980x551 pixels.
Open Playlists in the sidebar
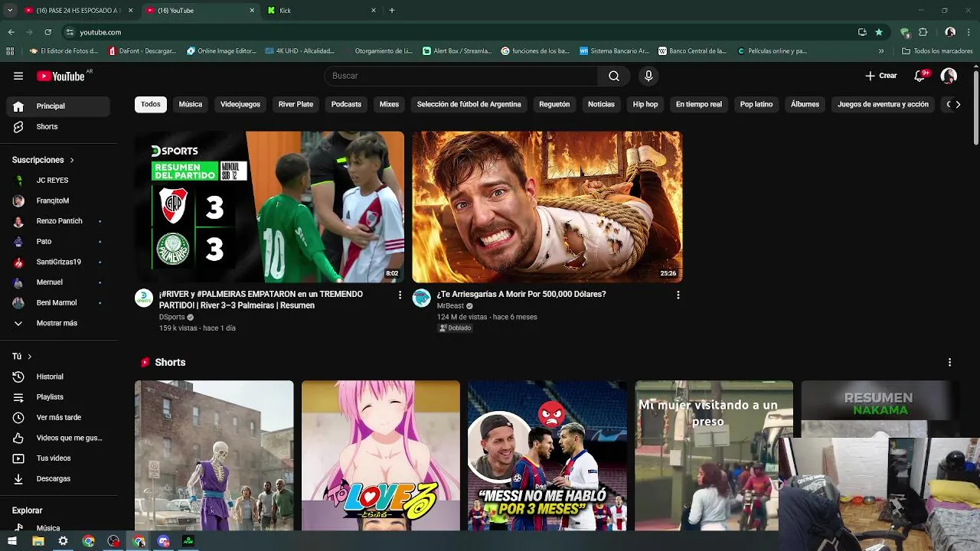click(58, 397)
